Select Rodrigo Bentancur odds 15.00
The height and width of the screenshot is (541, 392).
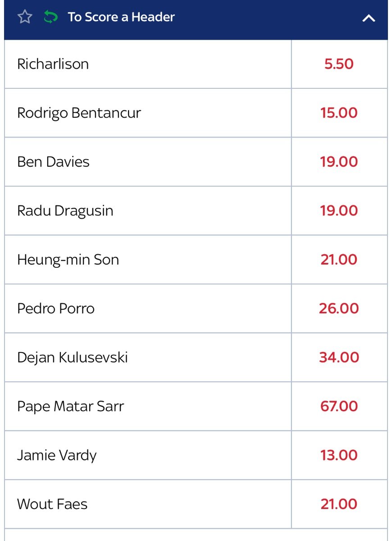click(x=339, y=113)
